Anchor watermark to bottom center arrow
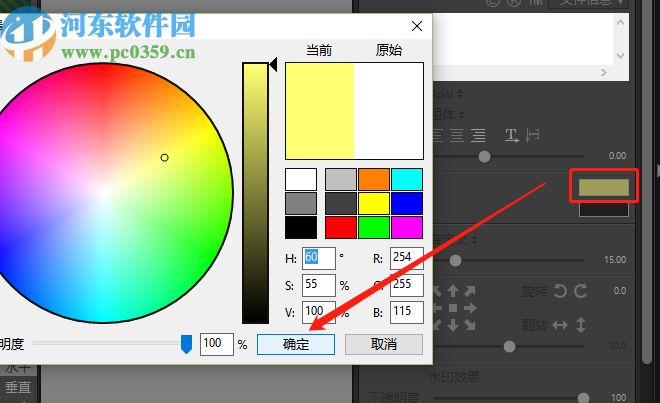Image resolution: width=660 pixels, height=403 pixels. [453, 325]
